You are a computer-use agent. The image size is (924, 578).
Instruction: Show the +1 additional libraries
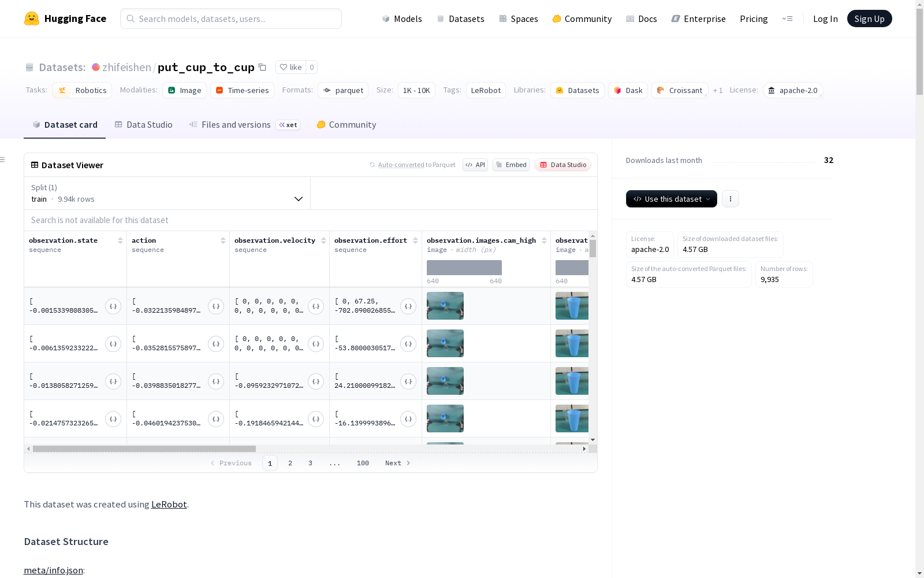click(x=718, y=90)
